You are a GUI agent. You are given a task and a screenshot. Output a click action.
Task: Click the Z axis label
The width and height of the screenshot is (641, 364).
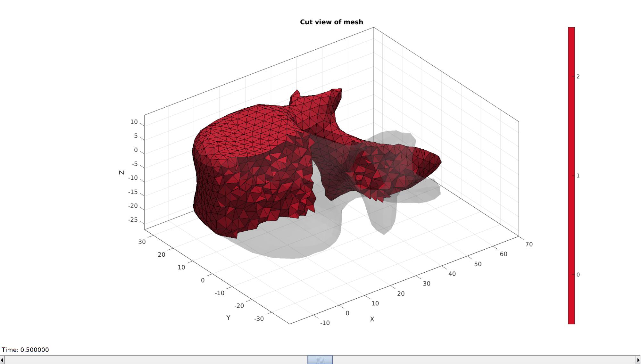coord(121,172)
